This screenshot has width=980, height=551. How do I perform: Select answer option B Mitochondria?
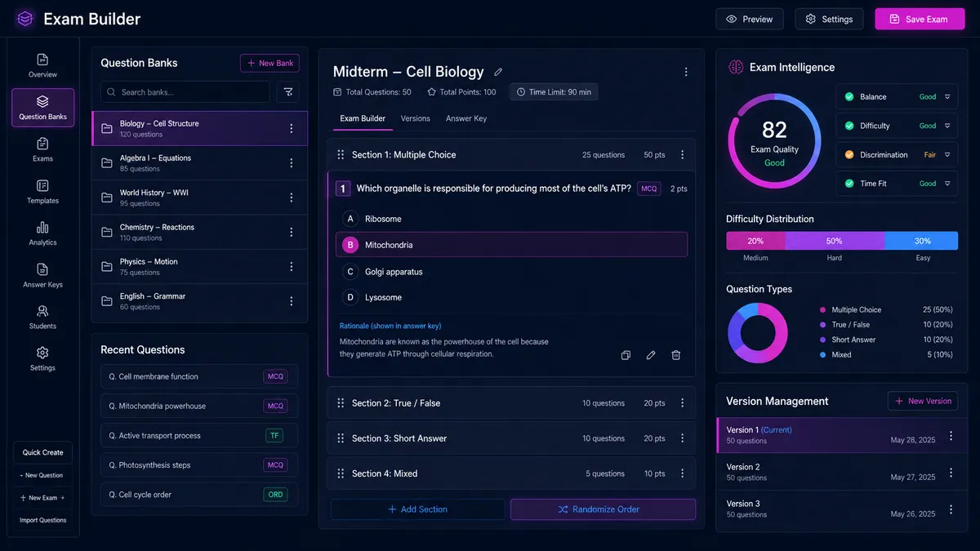511,245
